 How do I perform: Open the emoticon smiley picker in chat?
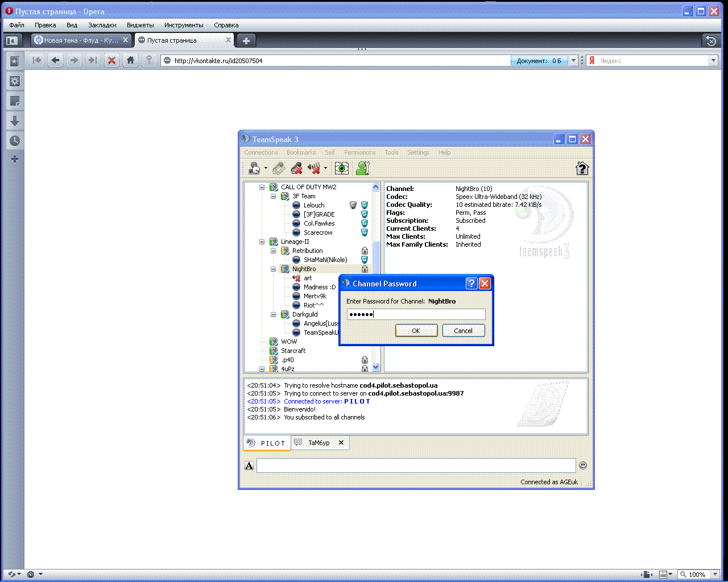tap(583, 465)
